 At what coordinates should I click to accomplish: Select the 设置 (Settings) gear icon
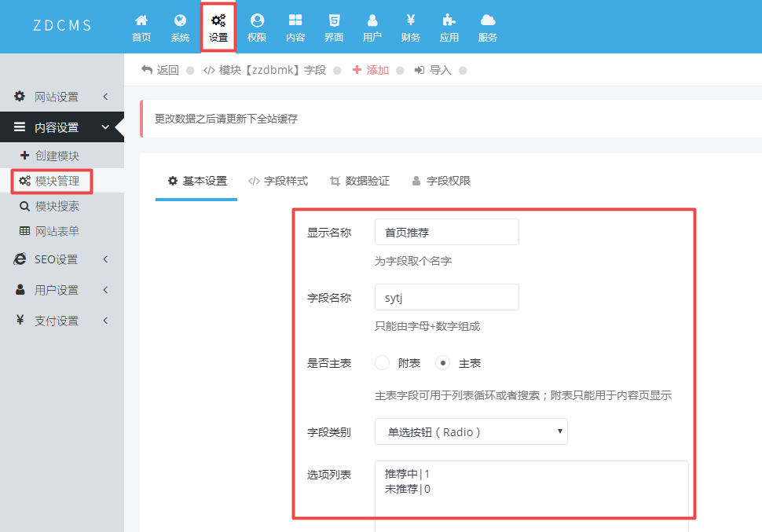[x=218, y=26]
